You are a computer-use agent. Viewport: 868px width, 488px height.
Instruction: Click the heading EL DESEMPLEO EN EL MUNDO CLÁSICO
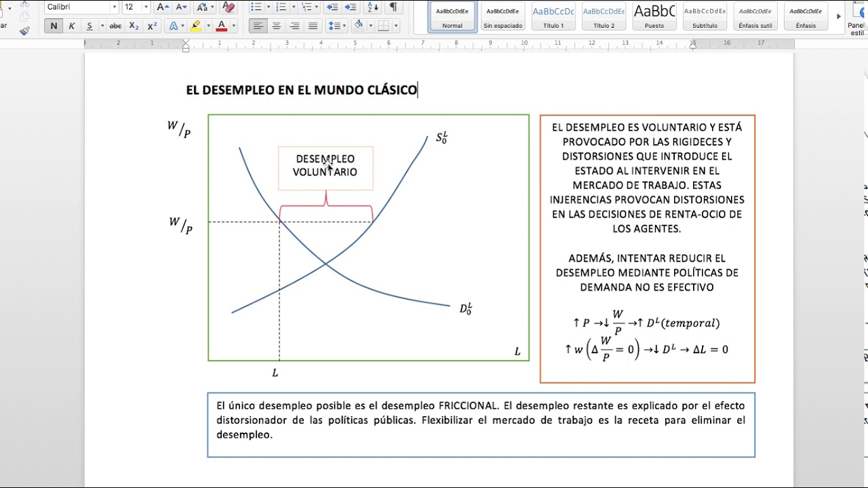pos(302,90)
